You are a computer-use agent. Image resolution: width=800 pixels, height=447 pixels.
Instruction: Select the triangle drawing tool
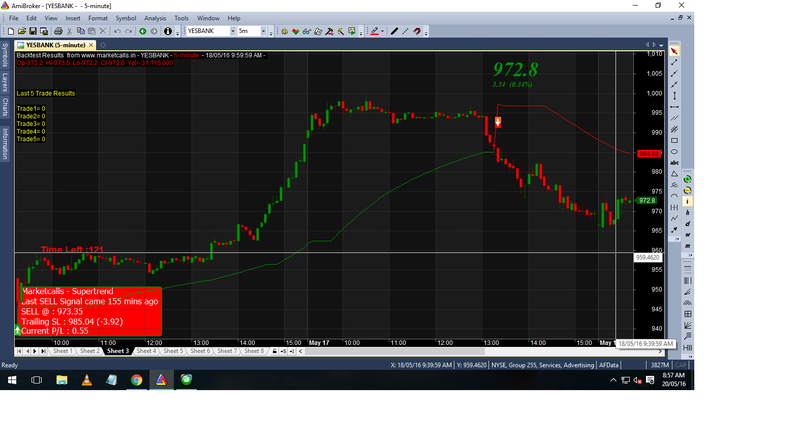pos(674,174)
